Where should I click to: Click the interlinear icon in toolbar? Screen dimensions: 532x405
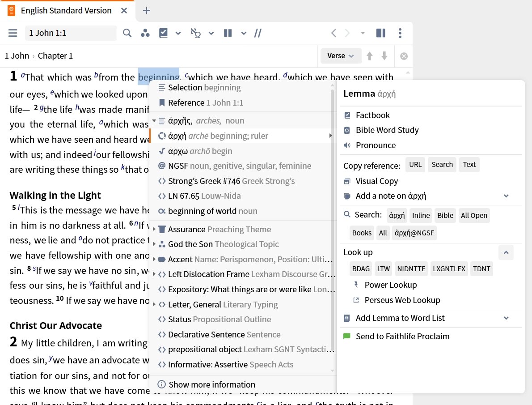[x=196, y=33]
